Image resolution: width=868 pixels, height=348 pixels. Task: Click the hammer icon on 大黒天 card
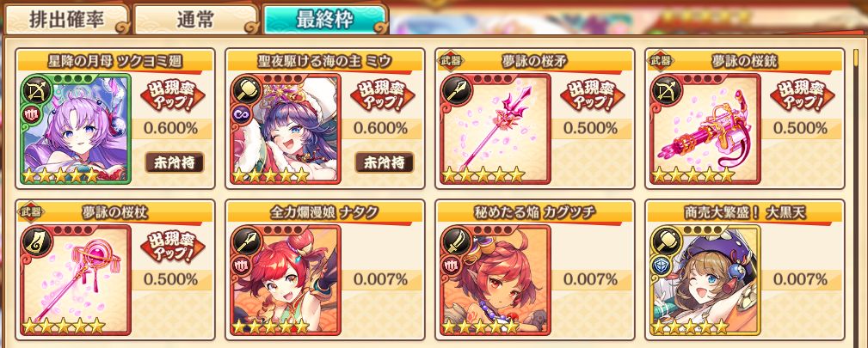click(x=665, y=240)
